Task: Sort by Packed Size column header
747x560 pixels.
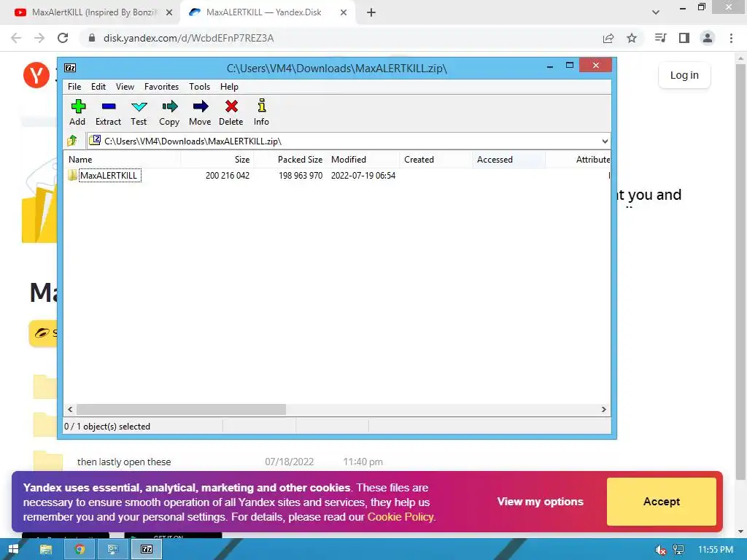Action: pyautogui.click(x=290, y=160)
